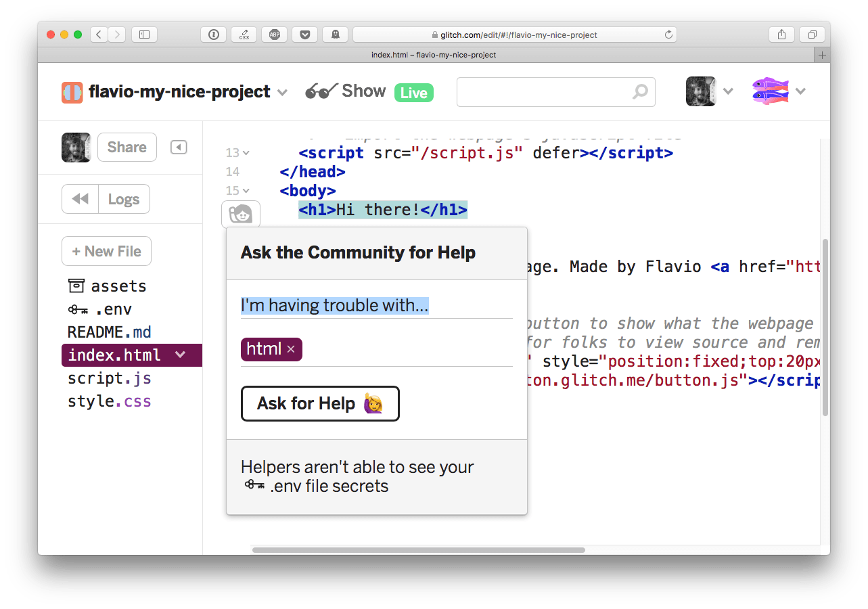The width and height of the screenshot is (868, 609).
Task: Click the community help face icon
Action: pos(240,215)
